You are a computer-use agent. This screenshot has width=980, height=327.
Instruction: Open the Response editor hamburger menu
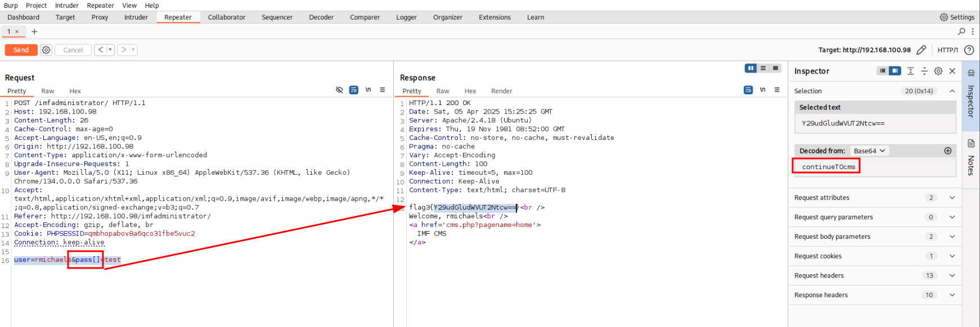coord(777,90)
